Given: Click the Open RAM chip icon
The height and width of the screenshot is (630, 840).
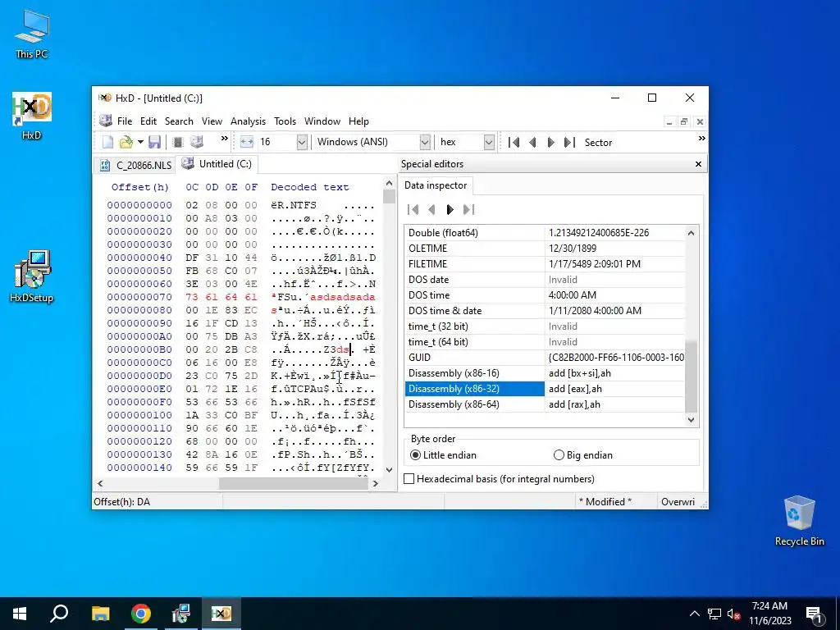Looking at the screenshot, I should (178, 142).
